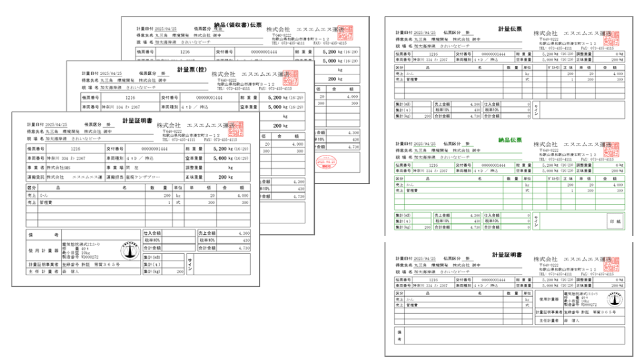This screenshot has height=359, width=644.
Task: Click サイン box on 計量伝票 slip
Action: tap(579, 110)
